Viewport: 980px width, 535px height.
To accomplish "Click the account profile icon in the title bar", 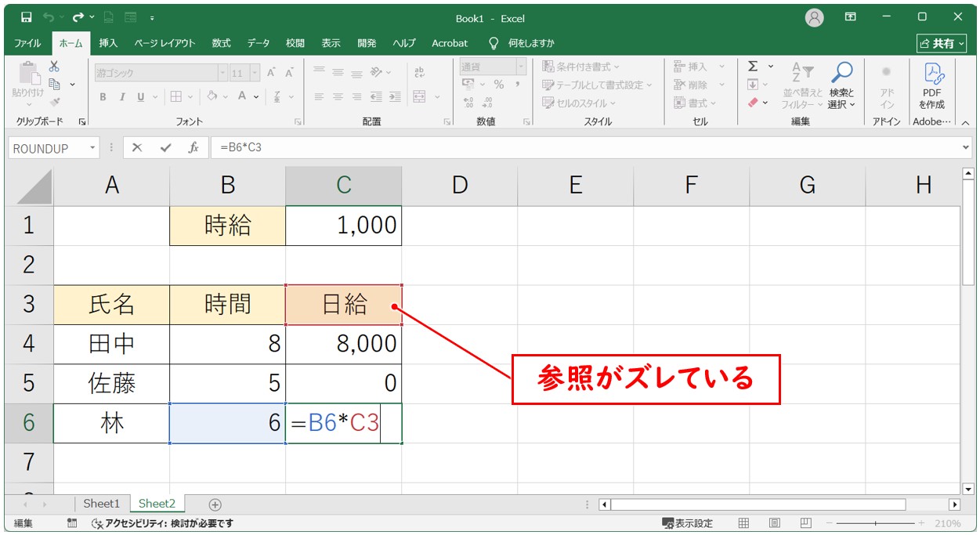I will 815,17.
